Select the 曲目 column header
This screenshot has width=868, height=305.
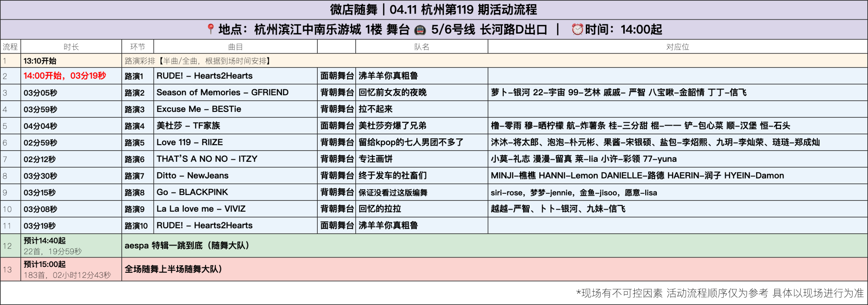pyautogui.click(x=235, y=47)
